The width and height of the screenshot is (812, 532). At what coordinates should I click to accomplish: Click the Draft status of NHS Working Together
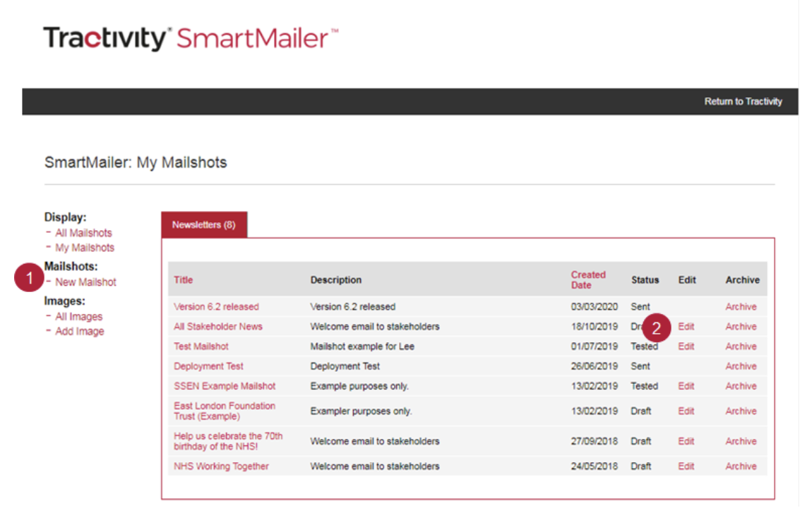point(640,466)
